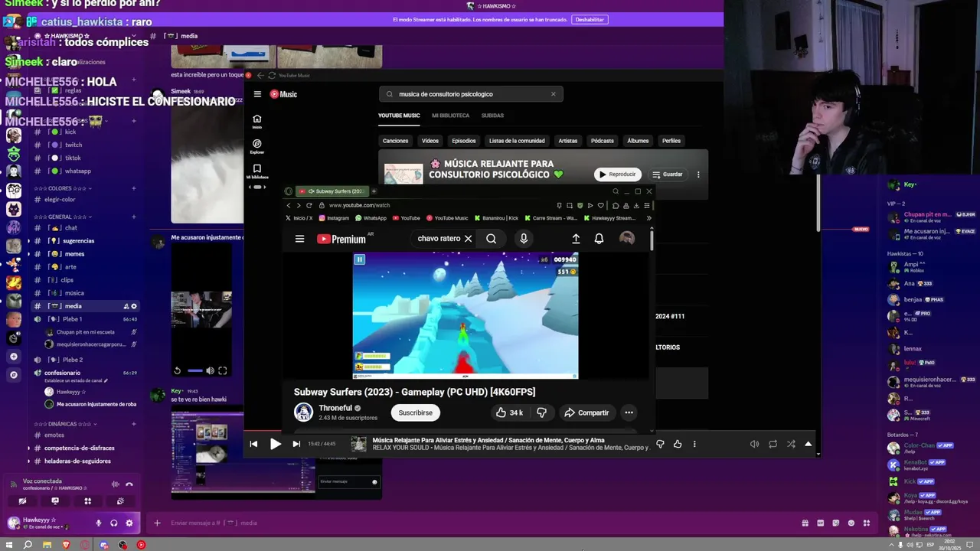Open Discord user settings gear
Screen dimensions: 980x551
point(129,523)
